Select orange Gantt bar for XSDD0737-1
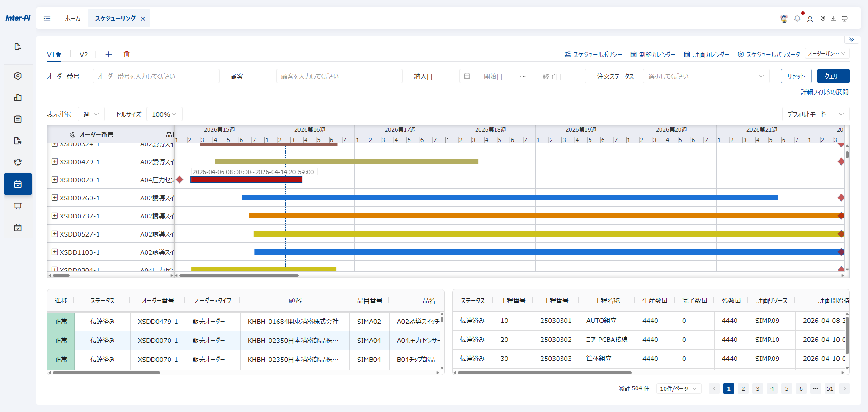 tap(546, 216)
